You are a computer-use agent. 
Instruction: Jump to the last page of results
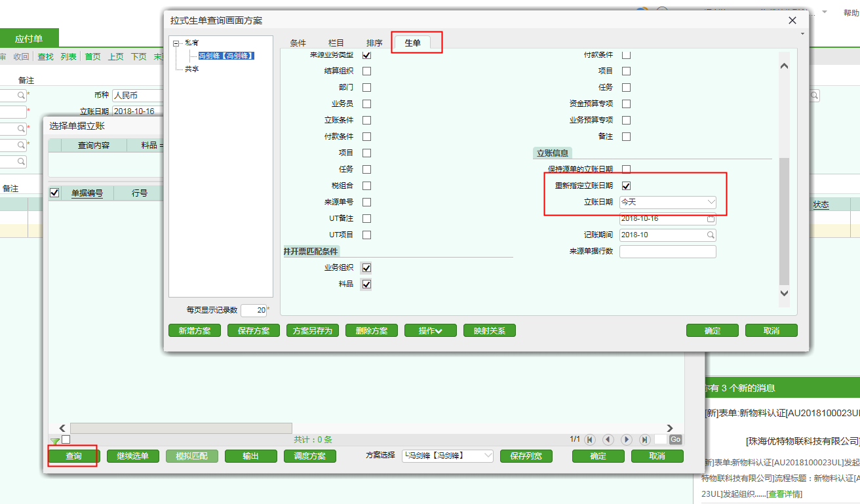[644, 440]
